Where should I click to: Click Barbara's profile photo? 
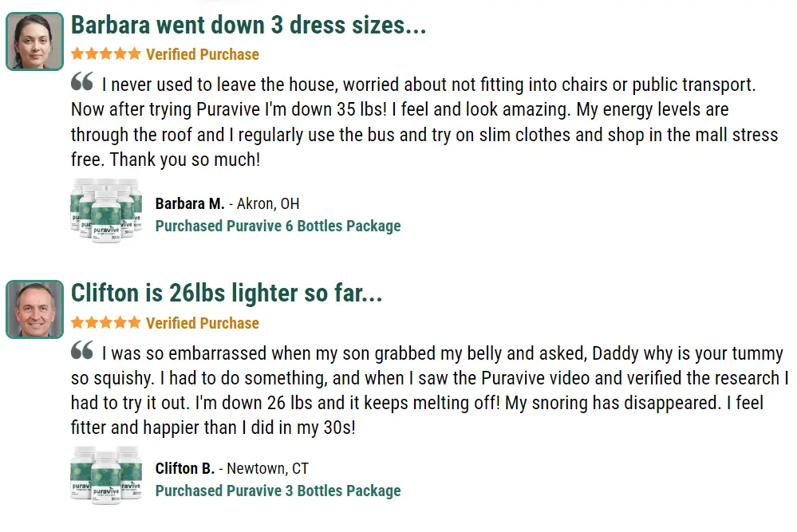click(34, 41)
